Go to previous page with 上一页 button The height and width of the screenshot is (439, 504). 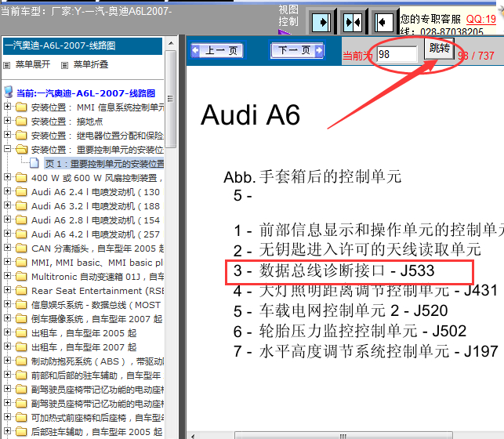coord(218,50)
